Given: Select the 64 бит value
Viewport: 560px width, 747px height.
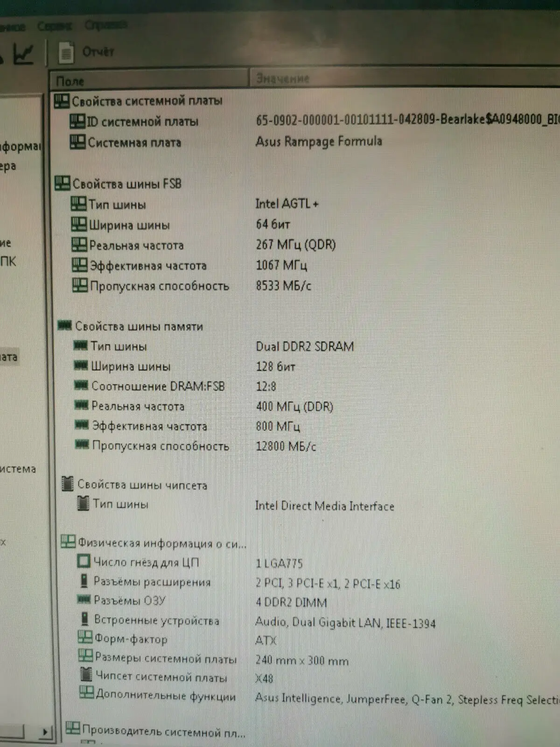Looking at the screenshot, I should [x=273, y=224].
